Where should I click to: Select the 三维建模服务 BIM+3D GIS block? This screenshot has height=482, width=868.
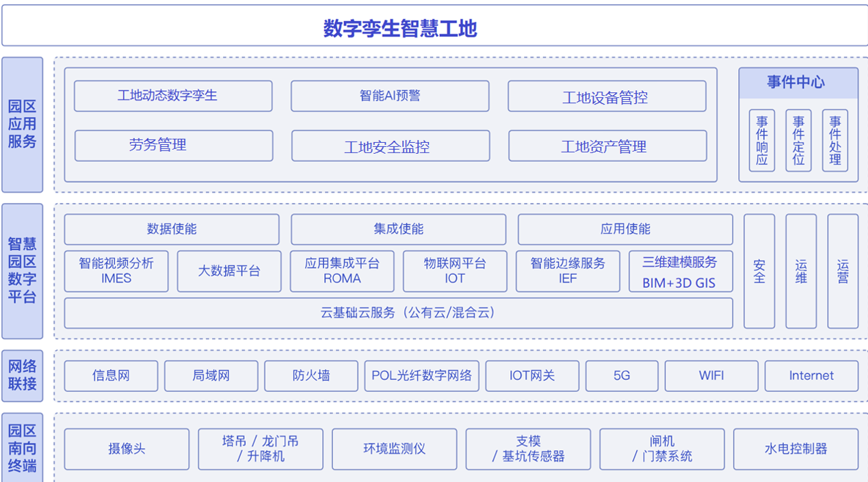(681, 271)
